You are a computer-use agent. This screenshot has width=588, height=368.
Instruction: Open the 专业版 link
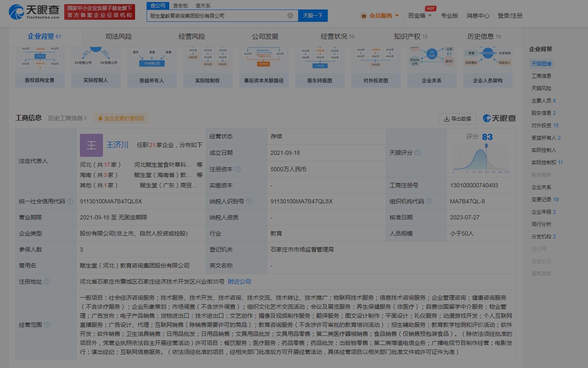point(449,16)
